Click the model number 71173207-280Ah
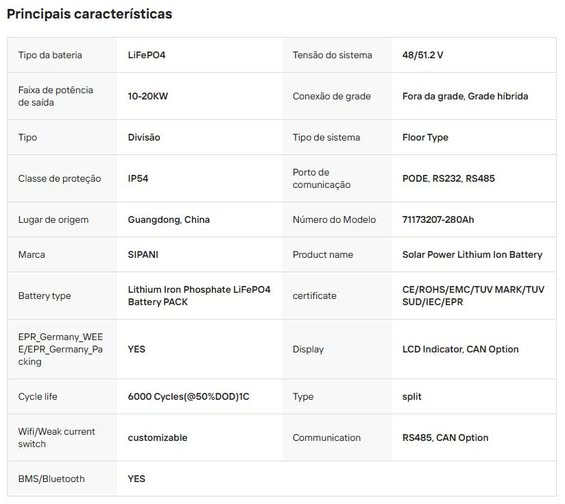The image size is (565, 504). [438, 219]
